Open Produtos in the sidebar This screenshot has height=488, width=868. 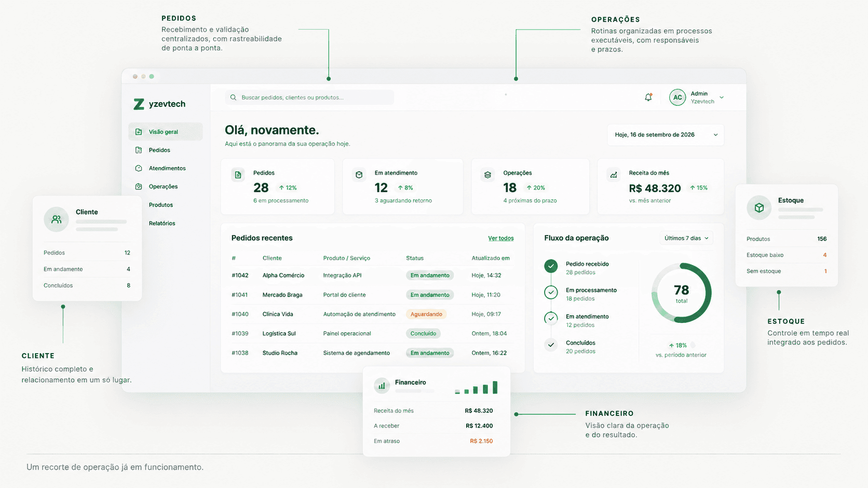(161, 205)
